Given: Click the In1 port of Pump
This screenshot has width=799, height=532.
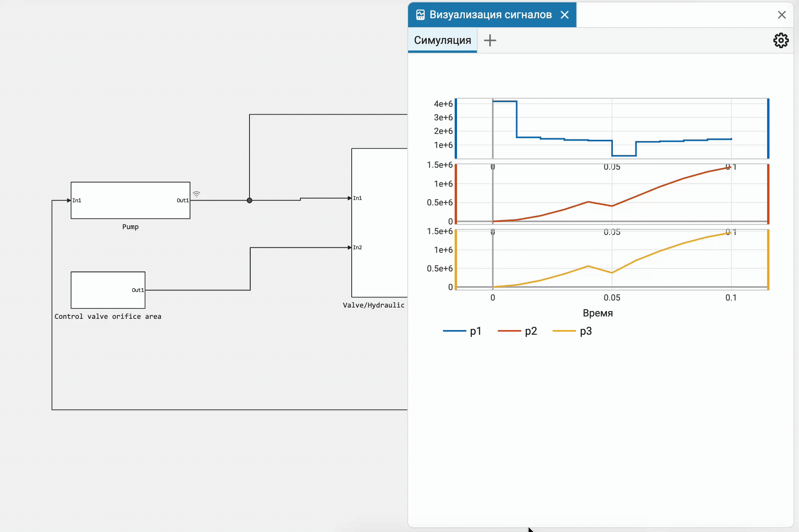Looking at the screenshot, I should click(77, 200).
